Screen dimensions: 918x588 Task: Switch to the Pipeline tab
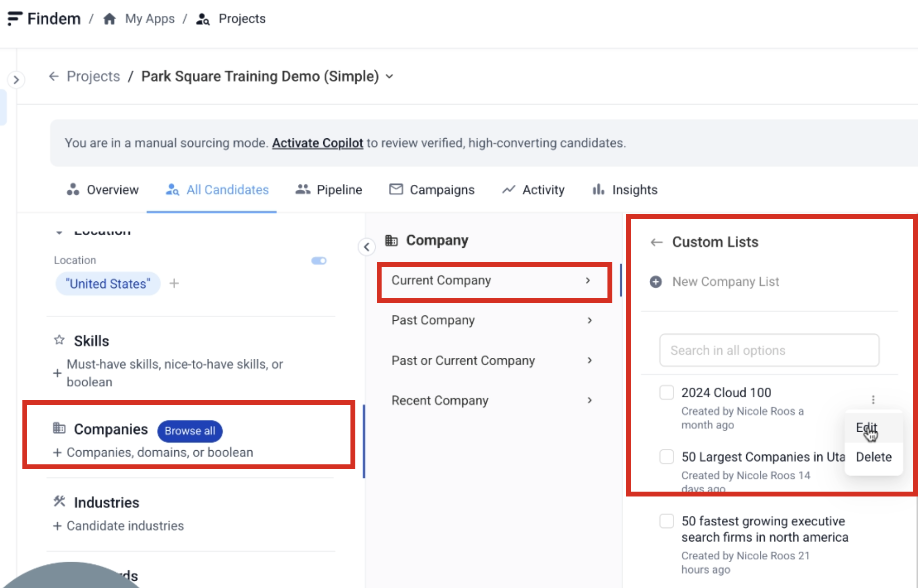[329, 189]
